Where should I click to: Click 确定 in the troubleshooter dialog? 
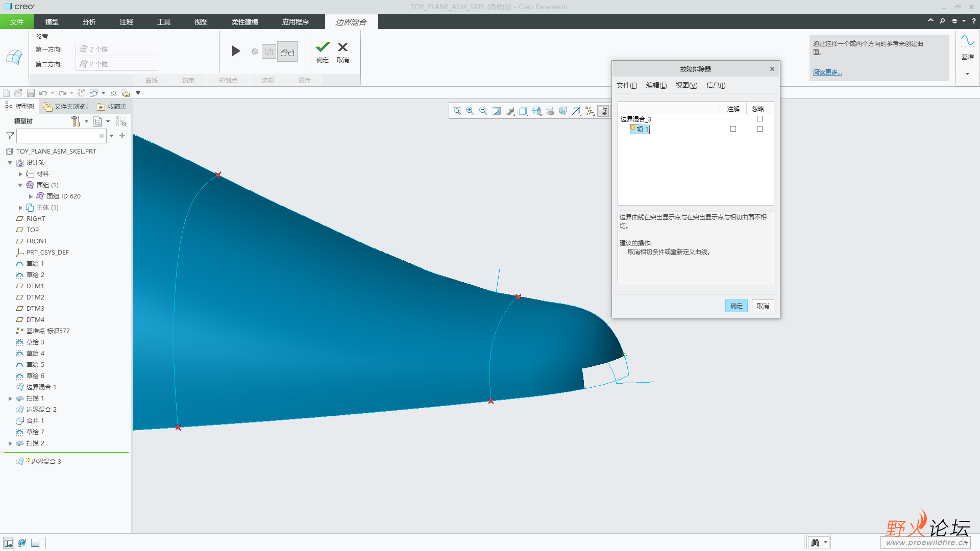pos(737,306)
